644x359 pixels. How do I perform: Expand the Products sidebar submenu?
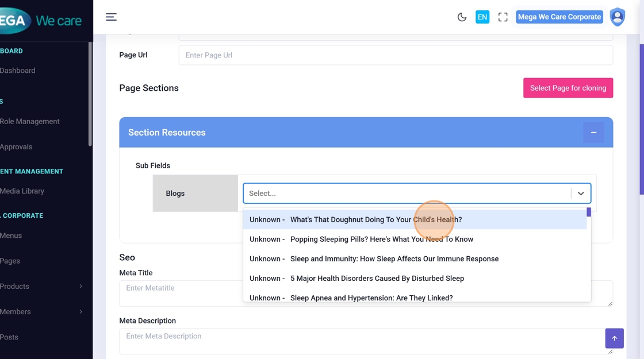click(x=80, y=286)
